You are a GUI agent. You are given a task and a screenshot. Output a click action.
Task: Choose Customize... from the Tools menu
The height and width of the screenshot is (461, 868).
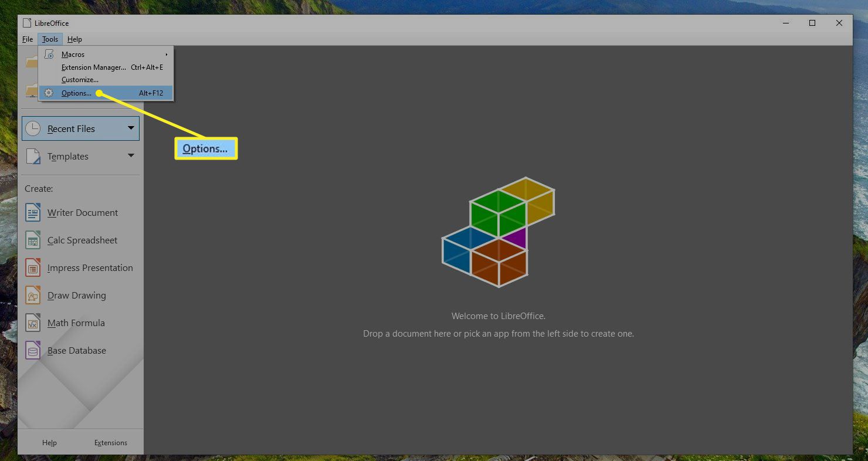[x=106, y=80]
